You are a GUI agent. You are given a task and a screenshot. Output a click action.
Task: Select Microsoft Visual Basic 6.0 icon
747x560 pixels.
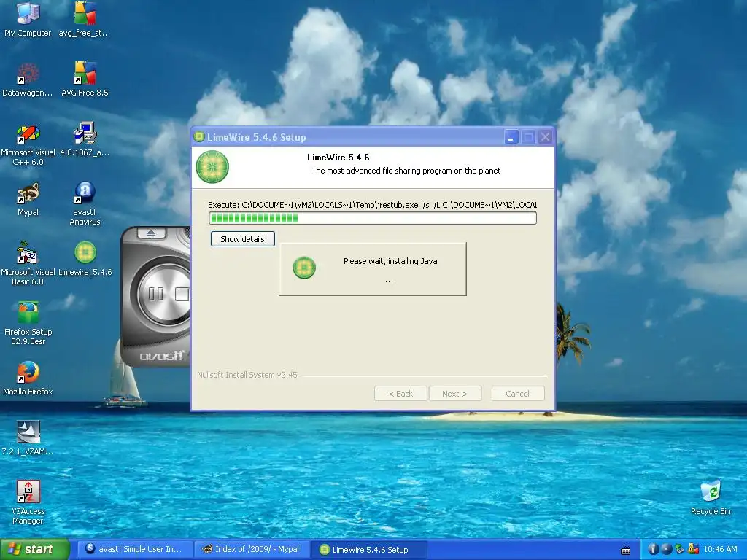(x=28, y=264)
